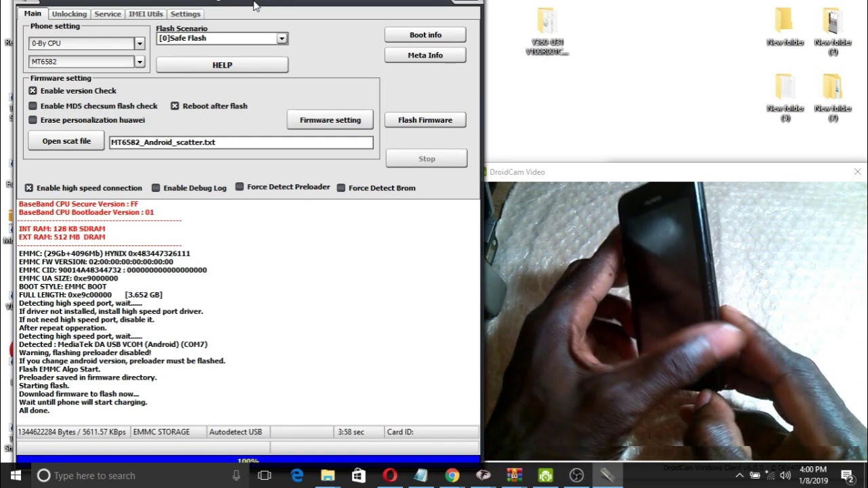
Task: Open Microsoft Store from taskbar
Action: 359,476
